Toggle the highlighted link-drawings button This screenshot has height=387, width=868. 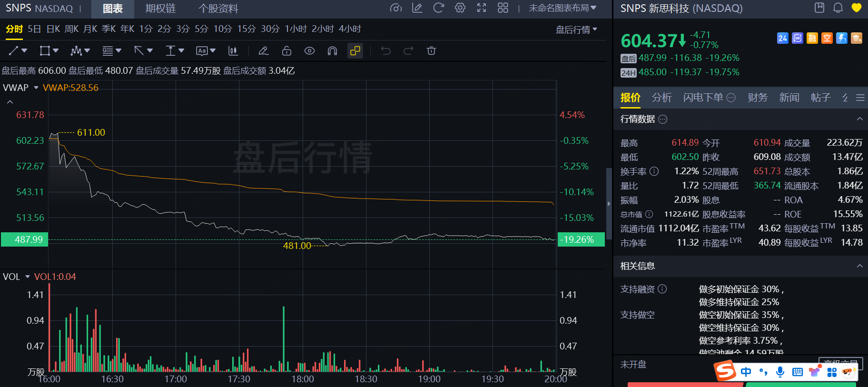(x=355, y=50)
